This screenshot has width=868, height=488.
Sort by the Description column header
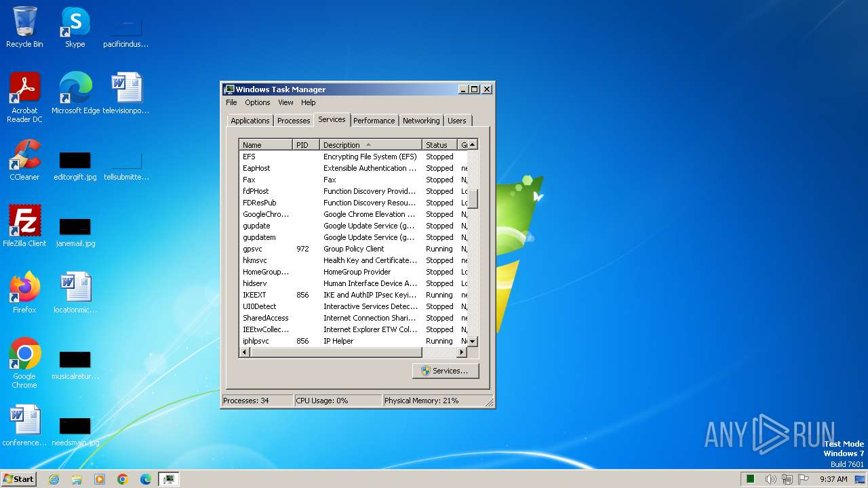tap(371, 145)
